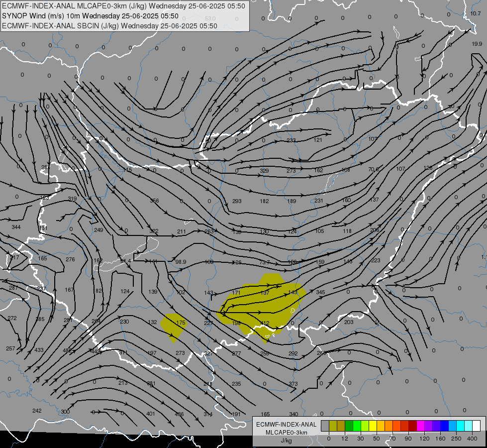Click the map value 401

(x=151, y=414)
